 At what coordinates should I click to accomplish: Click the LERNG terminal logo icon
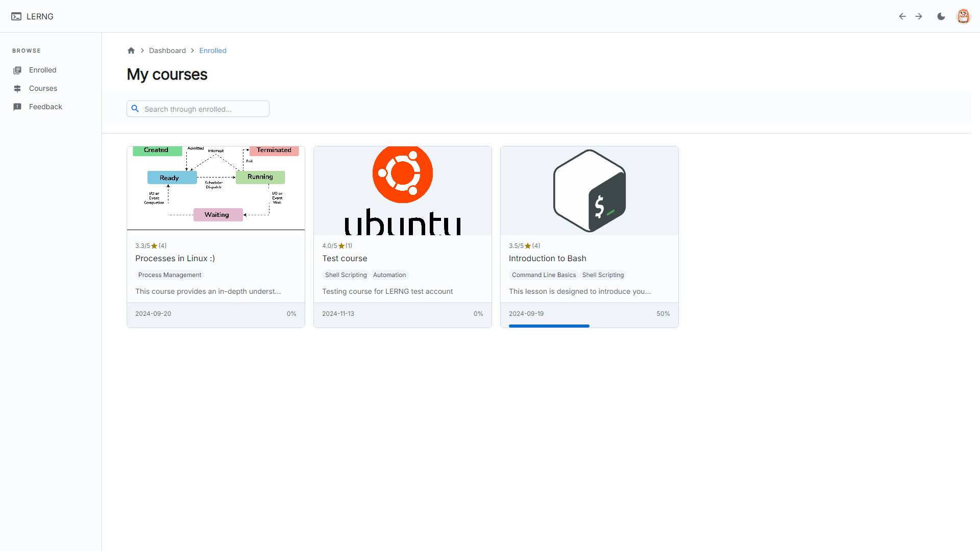tap(16, 16)
